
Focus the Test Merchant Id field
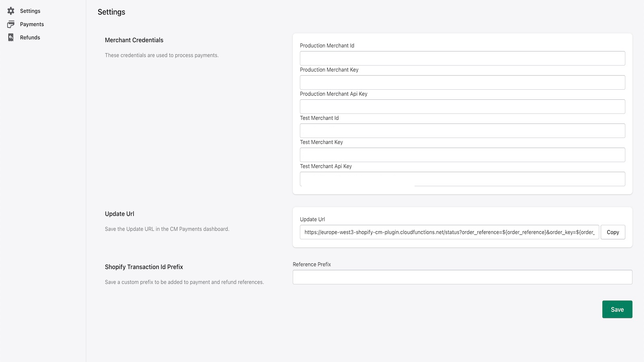(x=462, y=131)
